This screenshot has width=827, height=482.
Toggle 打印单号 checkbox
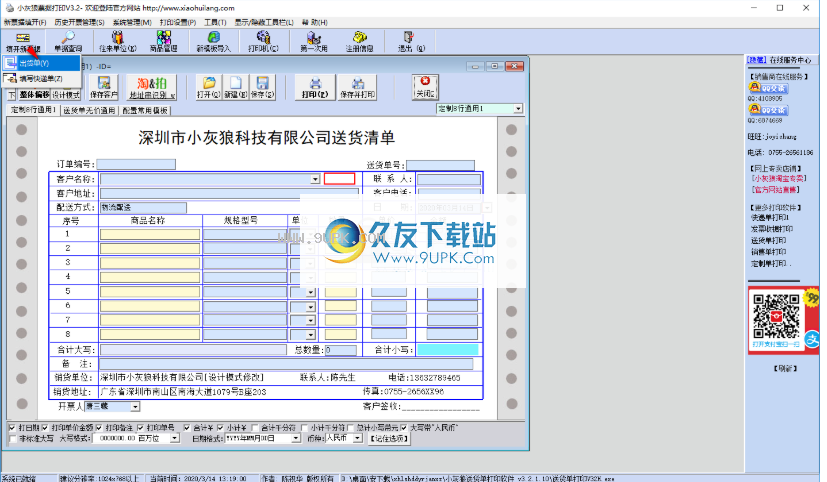pos(140,428)
